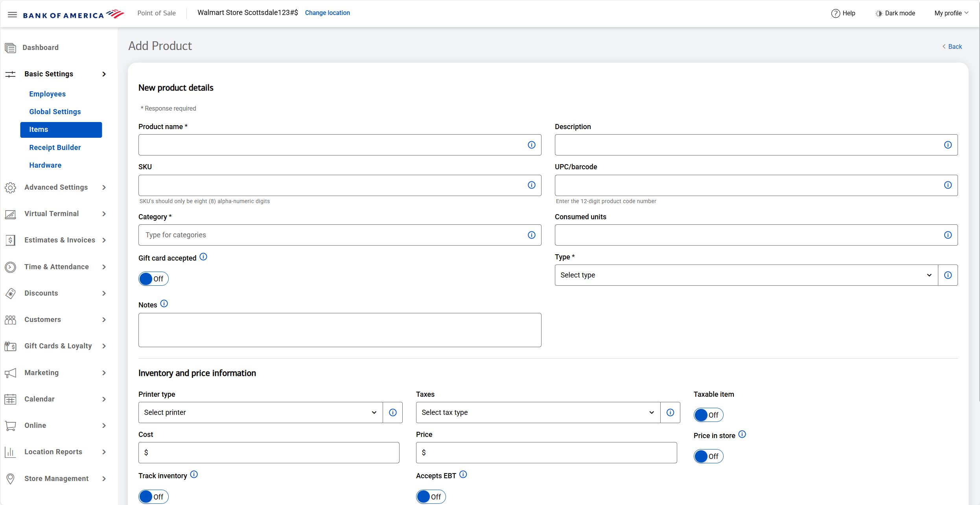This screenshot has width=980, height=505.
Task: Toggle the Accepts EBT switch
Action: [431, 497]
